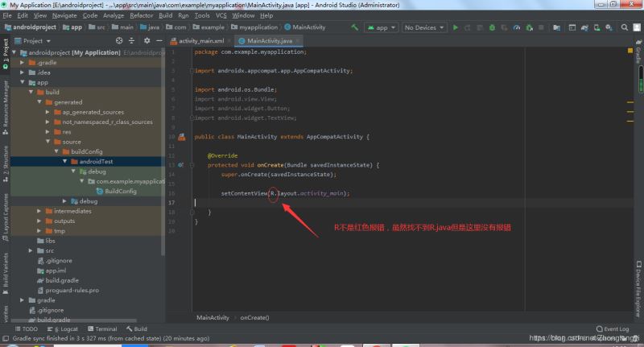Click the scroll-from-source target icon in Project panel
644x347 pixels.
pyautogui.click(x=119, y=40)
